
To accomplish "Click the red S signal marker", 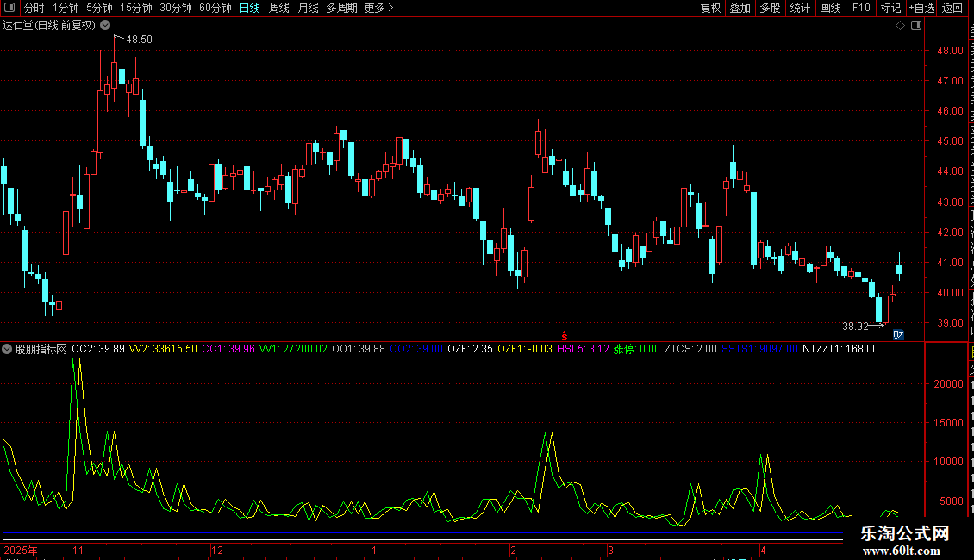I will pos(564,336).
